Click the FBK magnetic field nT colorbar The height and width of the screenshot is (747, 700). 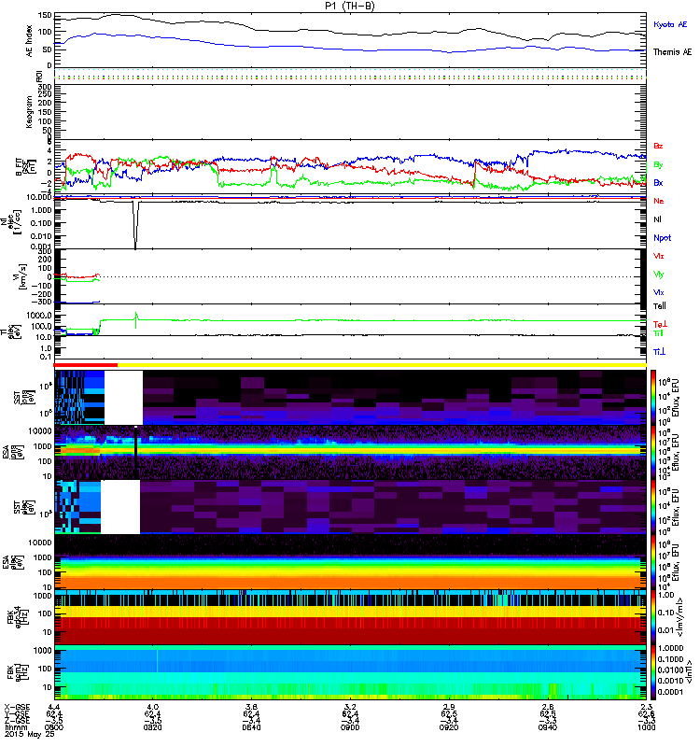(x=653, y=671)
